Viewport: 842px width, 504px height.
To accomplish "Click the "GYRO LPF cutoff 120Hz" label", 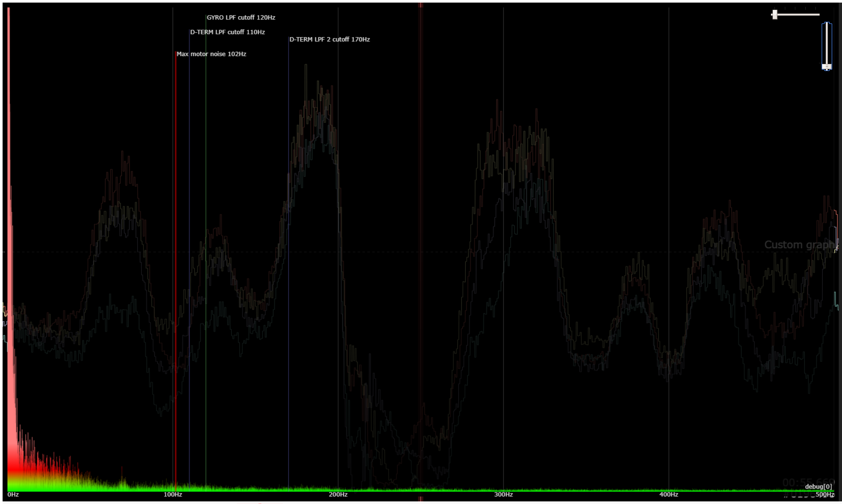I will point(241,17).
